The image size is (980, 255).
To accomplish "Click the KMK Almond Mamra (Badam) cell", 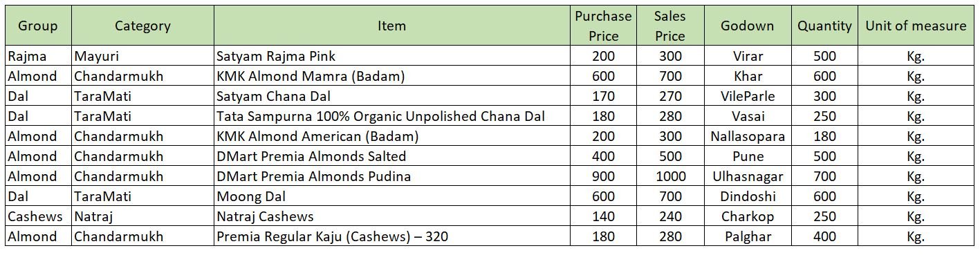I will tap(392, 76).
